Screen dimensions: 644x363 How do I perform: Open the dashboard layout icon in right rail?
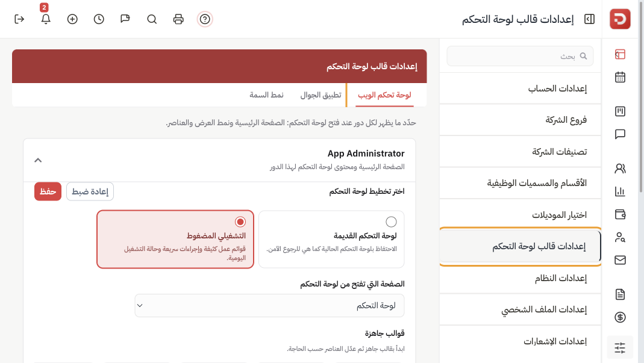pyautogui.click(x=620, y=54)
